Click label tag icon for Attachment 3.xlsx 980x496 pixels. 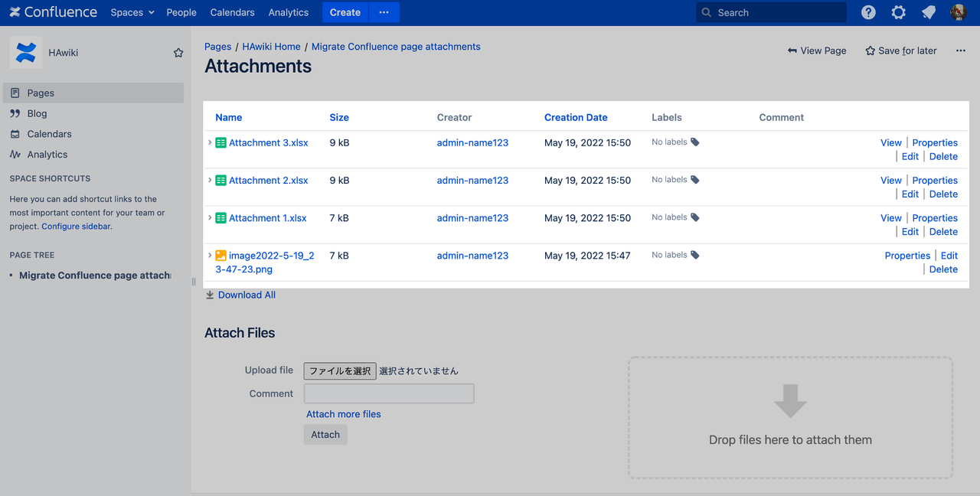point(695,142)
